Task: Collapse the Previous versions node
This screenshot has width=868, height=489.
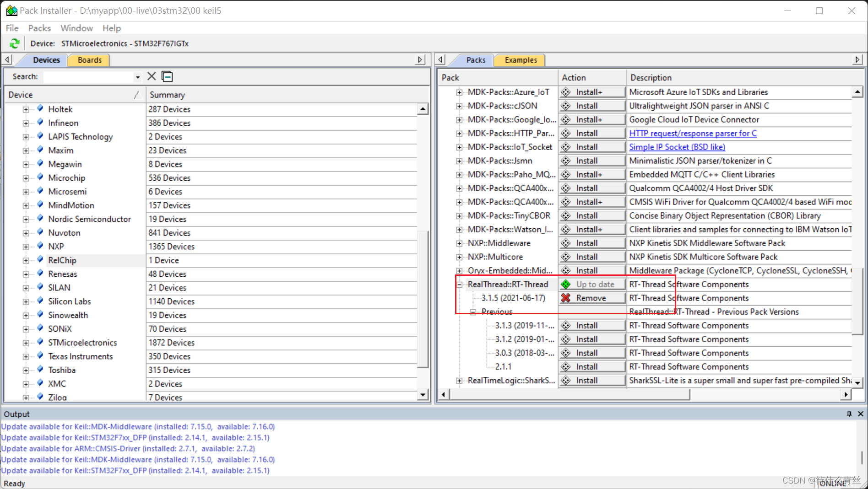Action: [x=473, y=312]
